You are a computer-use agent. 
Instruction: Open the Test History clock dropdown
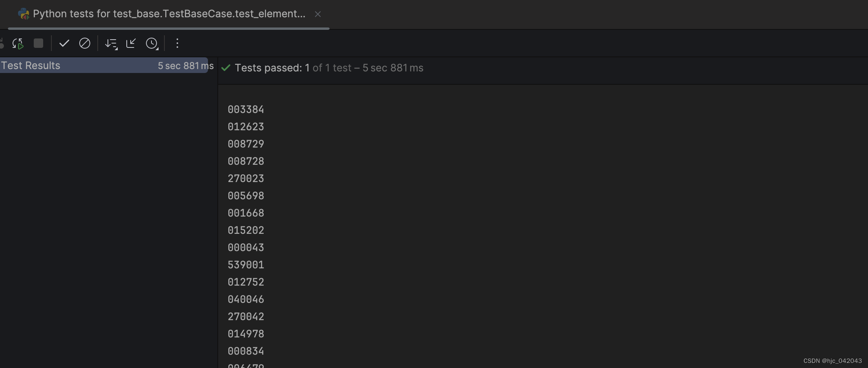152,44
